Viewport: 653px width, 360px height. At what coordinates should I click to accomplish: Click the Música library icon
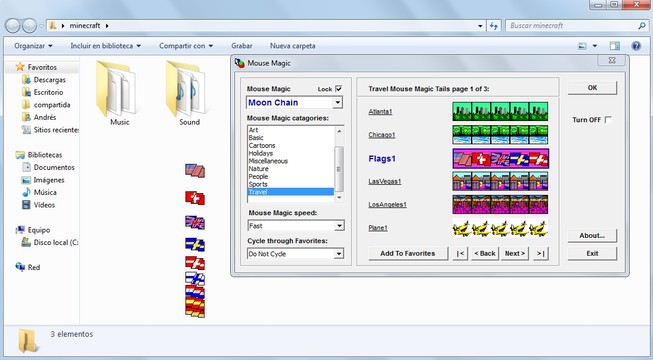(x=26, y=192)
